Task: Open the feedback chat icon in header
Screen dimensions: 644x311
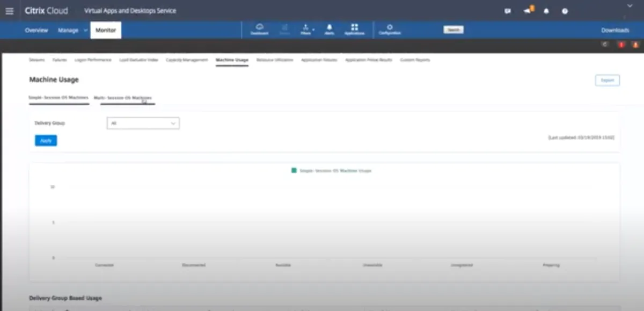Action: point(508,11)
